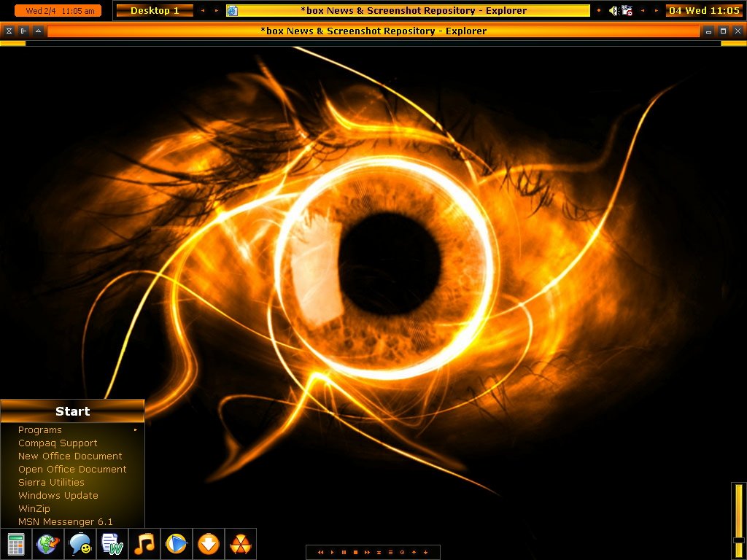Image resolution: width=747 pixels, height=560 pixels.
Task: Open the orange download arrow icon
Action: [x=208, y=544]
